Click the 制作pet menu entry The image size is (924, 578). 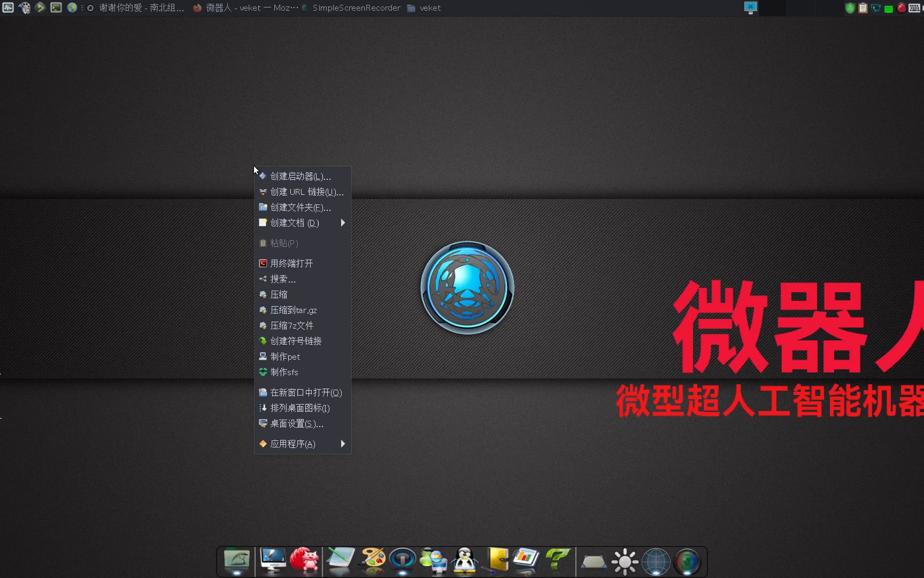[303, 356]
